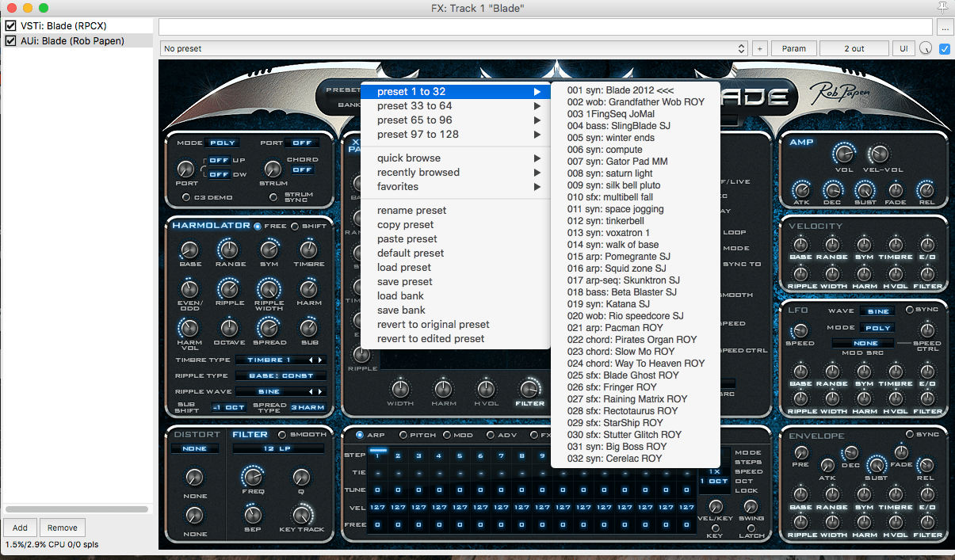This screenshot has height=560, width=955.
Task: Click arp step 1 TUNE value
Action: tap(377, 490)
